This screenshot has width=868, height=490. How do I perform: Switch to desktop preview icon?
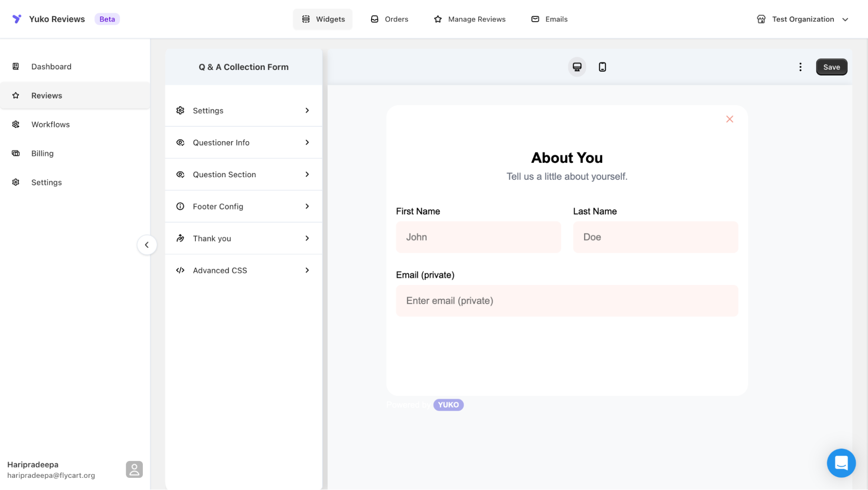tap(577, 67)
